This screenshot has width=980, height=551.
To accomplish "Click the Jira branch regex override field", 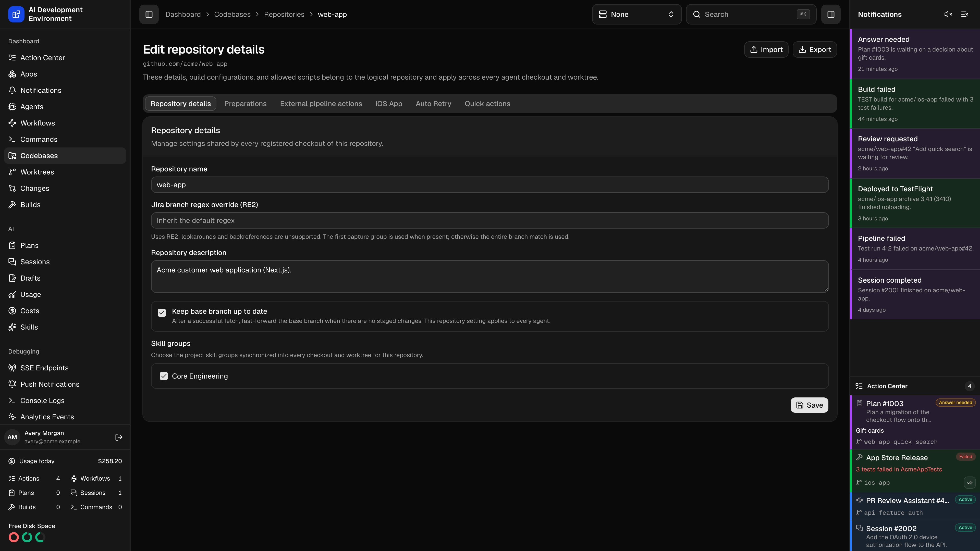I will (490, 221).
